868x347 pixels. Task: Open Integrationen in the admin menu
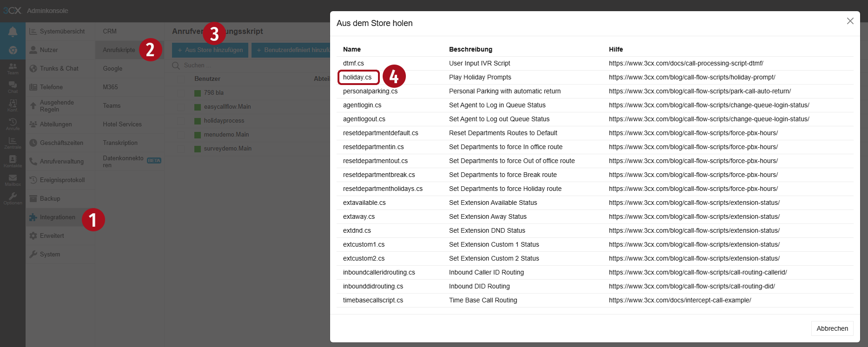point(57,217)
